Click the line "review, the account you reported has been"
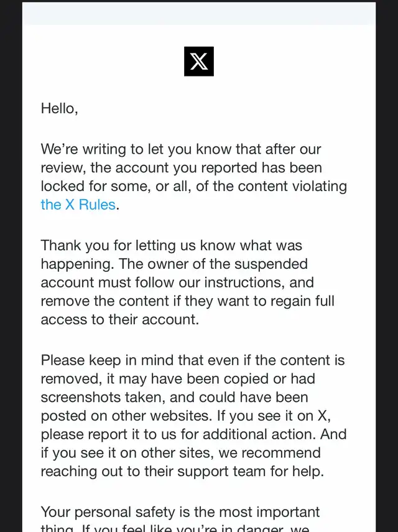This screenshot has width=398, height=532. (182, 167)
